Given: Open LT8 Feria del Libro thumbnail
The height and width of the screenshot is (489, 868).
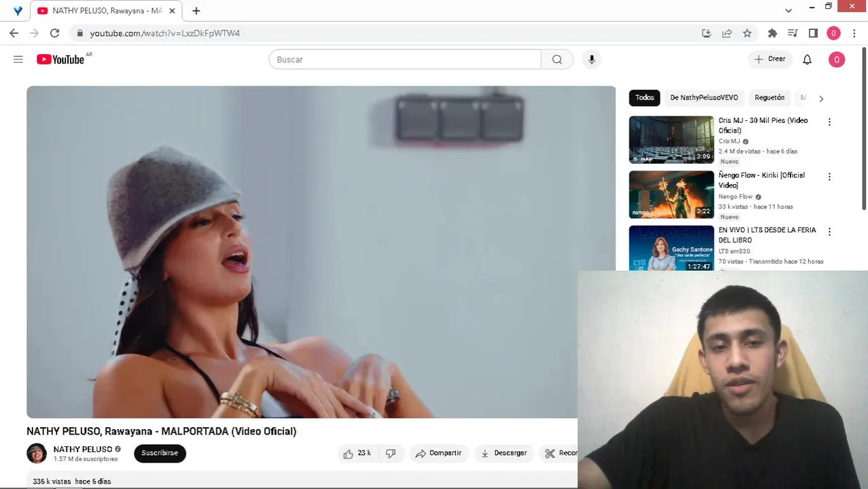Looking at the screenshot, I should click(x=671, y=248).
